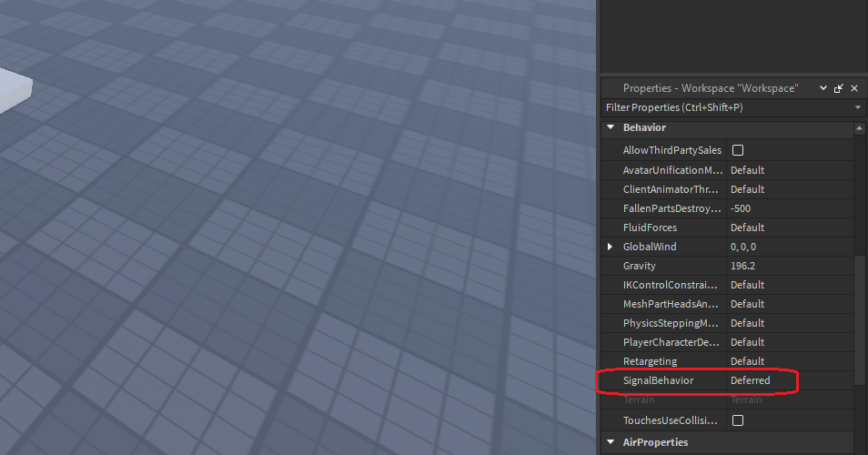The image size is (868, 455).
Task: Expand the GlobalWind property
Action: tap(610, 247)
